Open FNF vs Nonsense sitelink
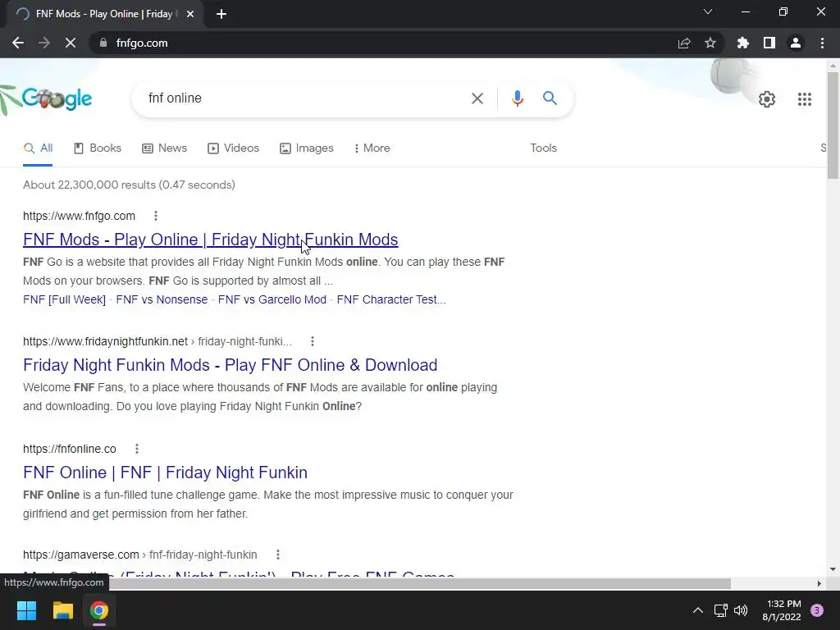 tap(162, 299)
